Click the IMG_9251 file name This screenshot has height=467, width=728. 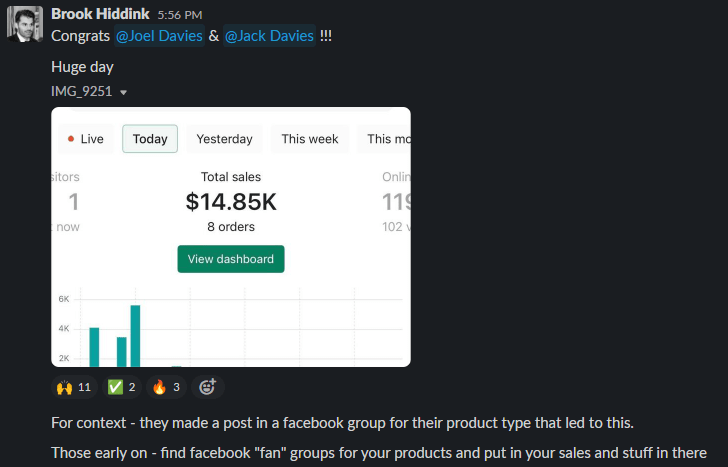tap(82, 91)
